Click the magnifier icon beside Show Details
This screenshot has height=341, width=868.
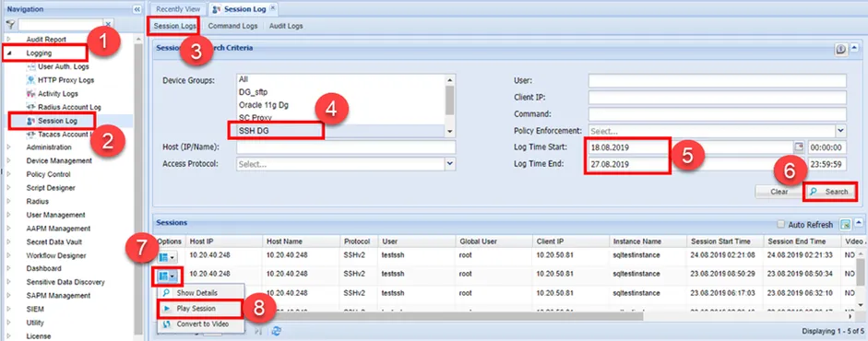click(166, 292)
